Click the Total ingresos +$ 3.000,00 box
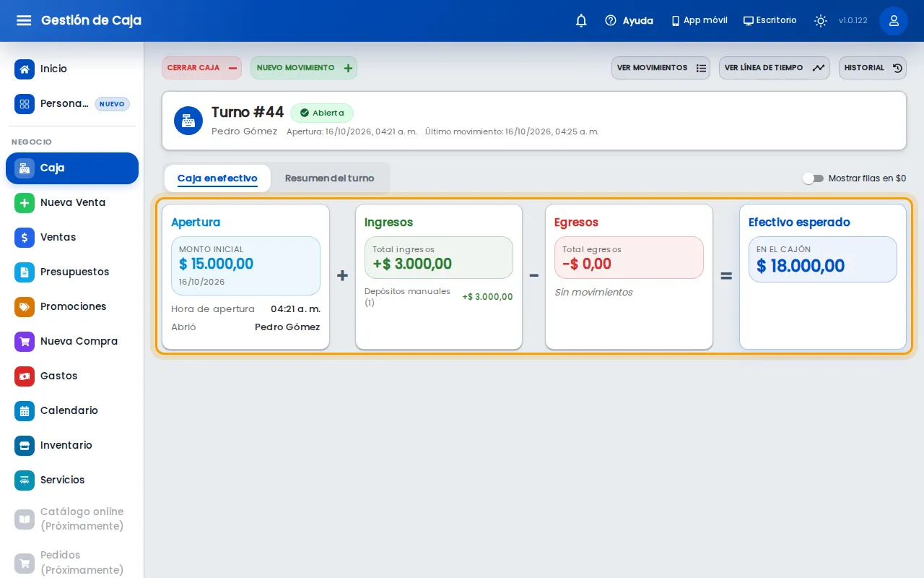 point(439,258)
